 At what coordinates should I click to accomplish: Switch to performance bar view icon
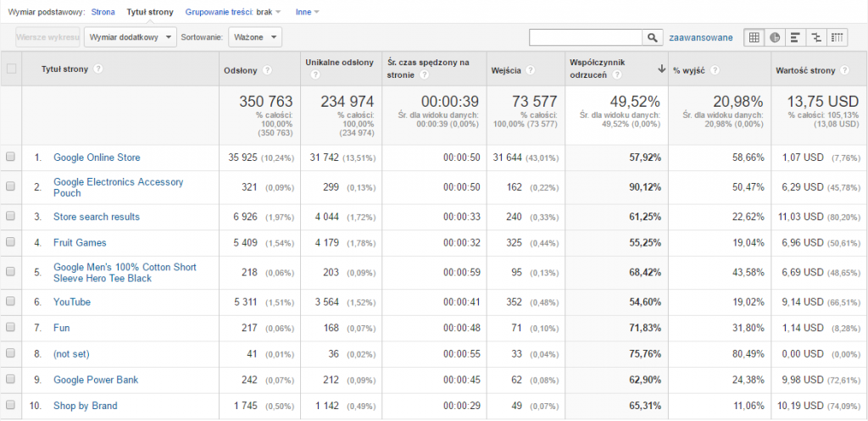pyautogui.click(x=795, y=37)
